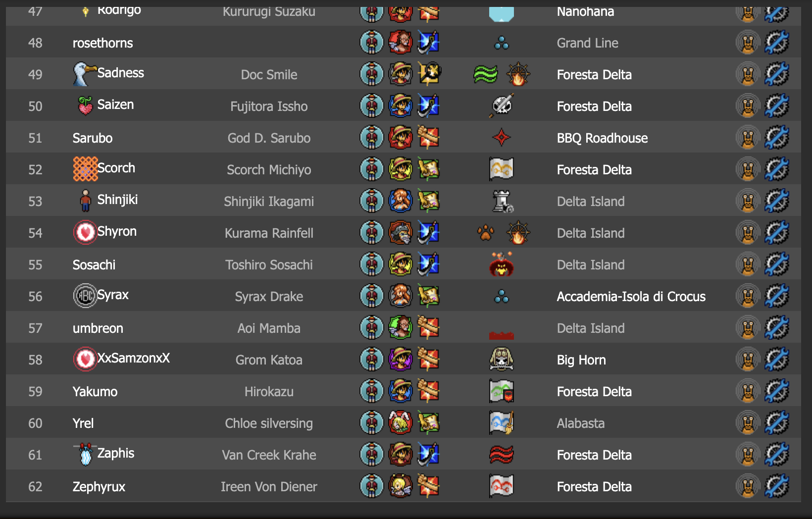The height and width of the screenshot is (519, 812).
Task: Open the Scorch player name
Action: click(x=116, y=168)
